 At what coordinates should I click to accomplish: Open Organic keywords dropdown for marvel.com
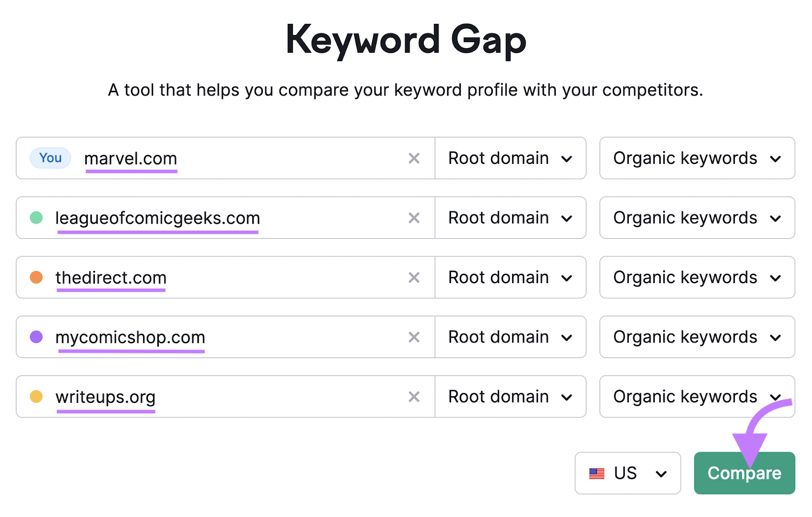coord(696,158)
